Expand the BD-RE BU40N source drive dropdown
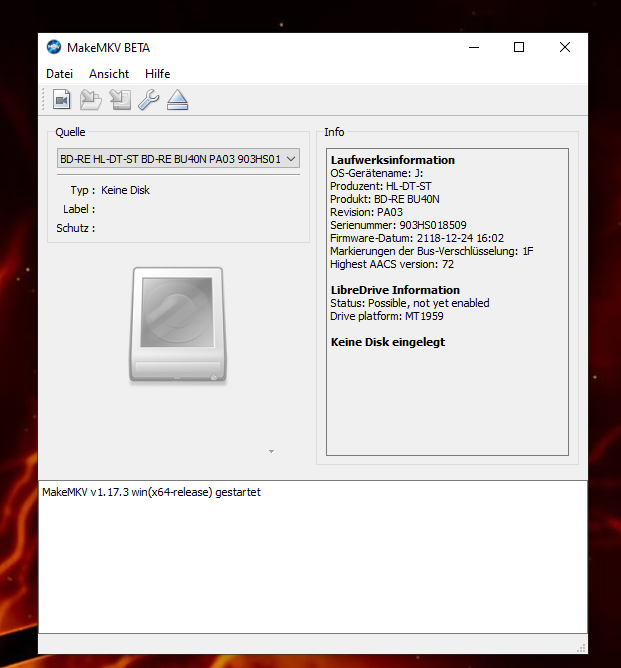This screenshot has width=621, height=668. pos(178,158)
